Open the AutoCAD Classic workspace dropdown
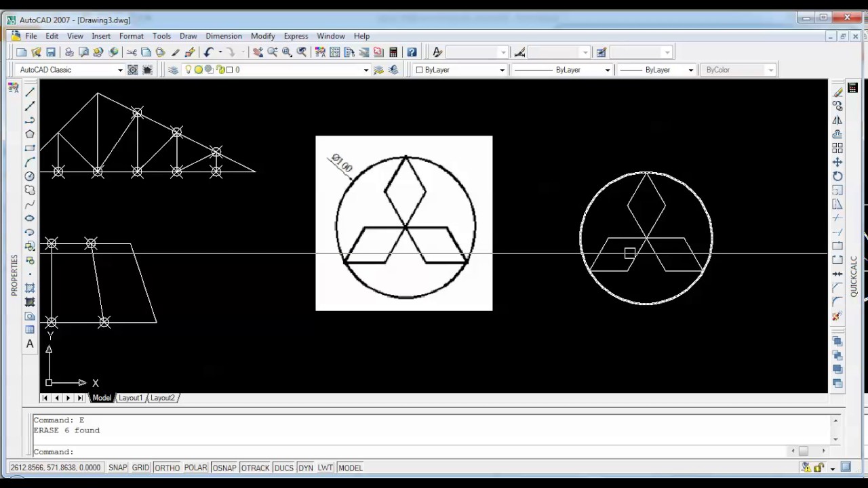868x488 pixels. tap(120, 70)
